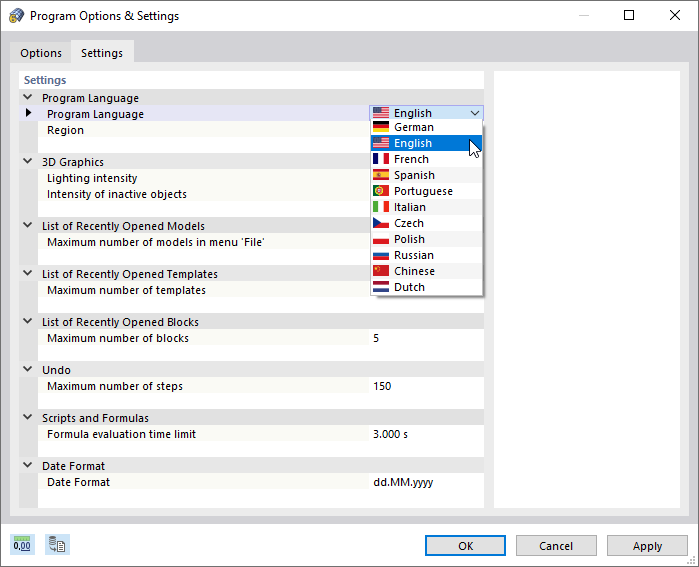Pick Spanish from the language list
Viewport: 699px width, 567px height.
pos(414,175)
